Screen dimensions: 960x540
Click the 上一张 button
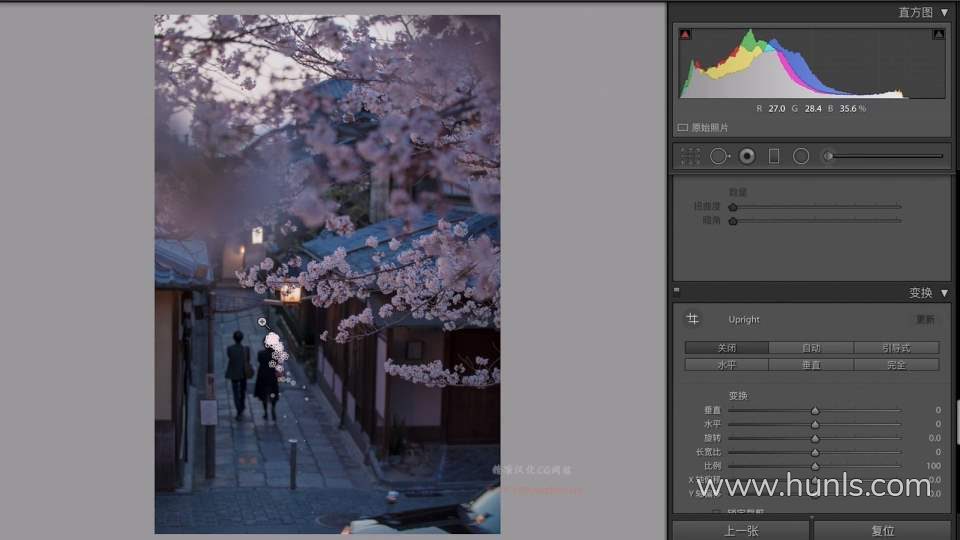pos(741,531)
